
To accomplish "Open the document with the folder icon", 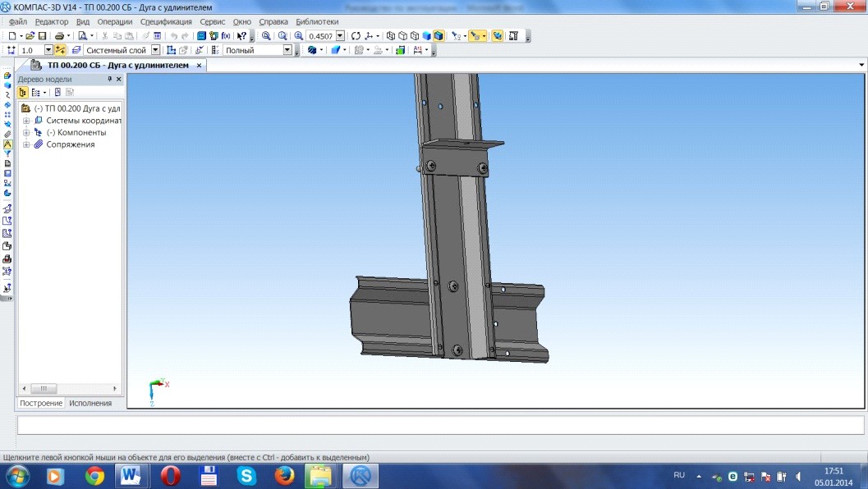I will 30,36.
